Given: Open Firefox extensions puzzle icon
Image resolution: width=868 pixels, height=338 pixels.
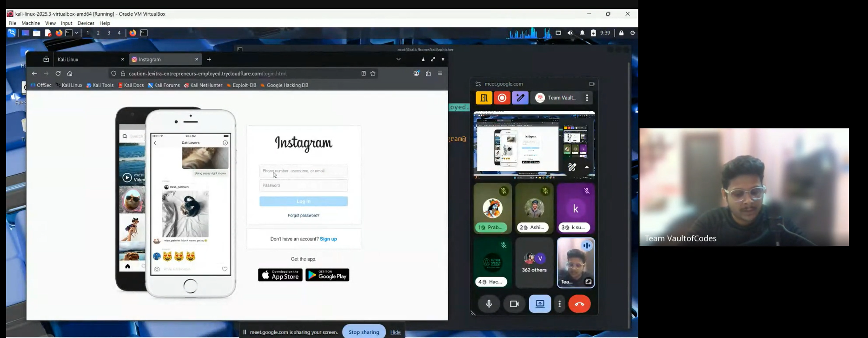Looking at the screenshot, I should pyautogui.click(x=428, y=74).
